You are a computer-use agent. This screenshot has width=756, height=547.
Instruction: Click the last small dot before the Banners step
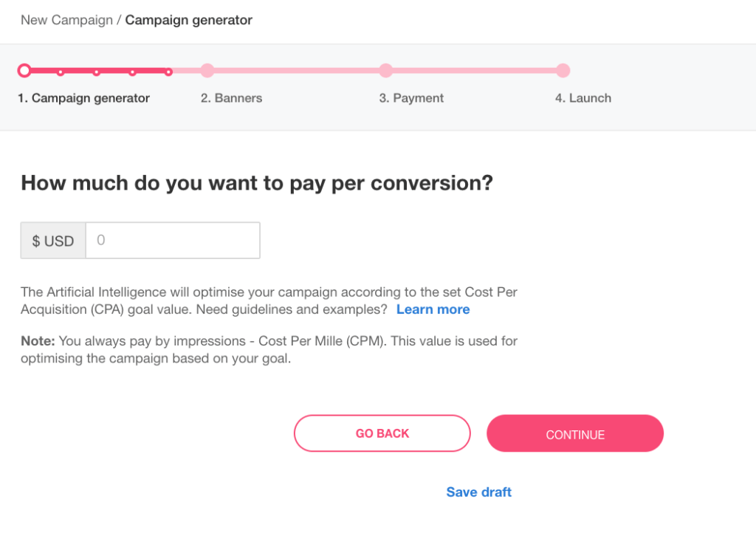[169, 72]
